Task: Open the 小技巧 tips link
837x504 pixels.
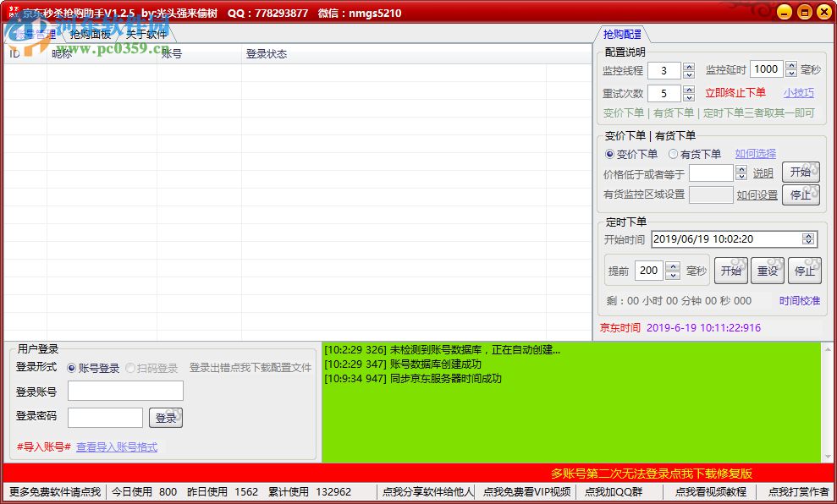Action: 798,93
